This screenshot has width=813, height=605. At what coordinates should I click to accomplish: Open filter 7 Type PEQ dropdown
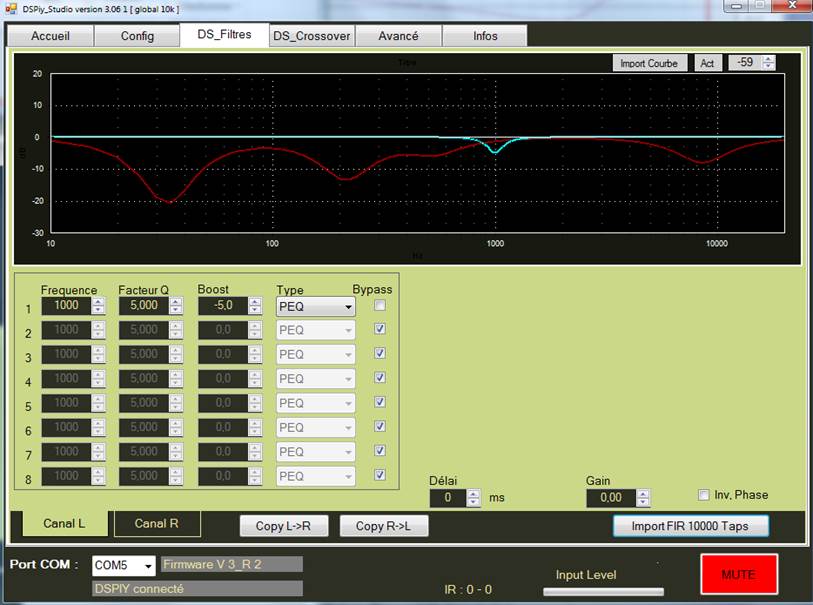coord(316,452)
